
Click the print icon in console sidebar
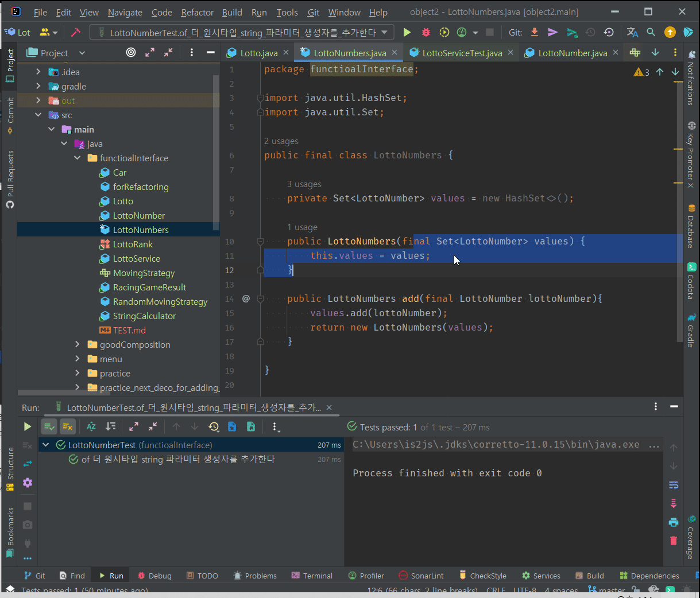click(674, 522)
